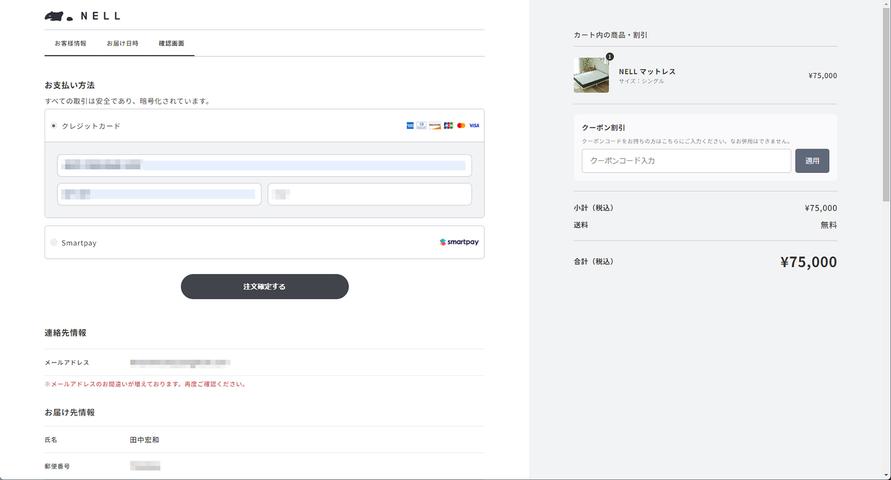Screen dimensions: 891x480
Task: Click the Mastercard icon
Action: coord(461,126)
